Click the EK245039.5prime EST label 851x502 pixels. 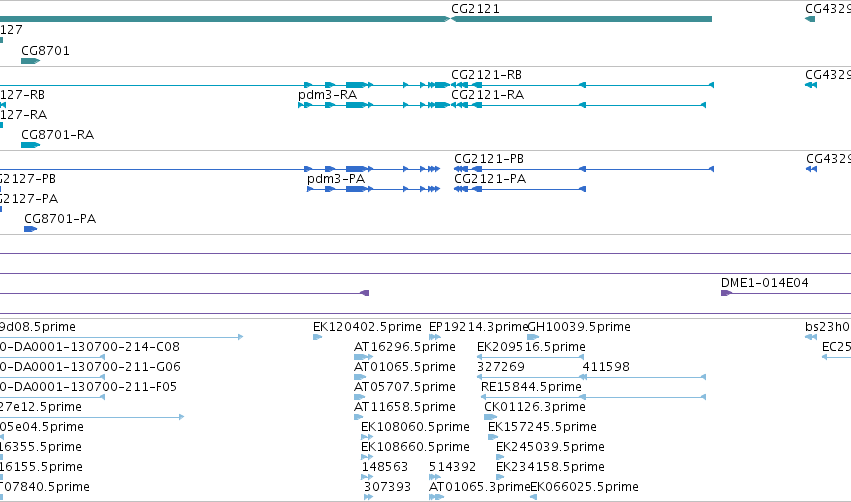point(550,447)
